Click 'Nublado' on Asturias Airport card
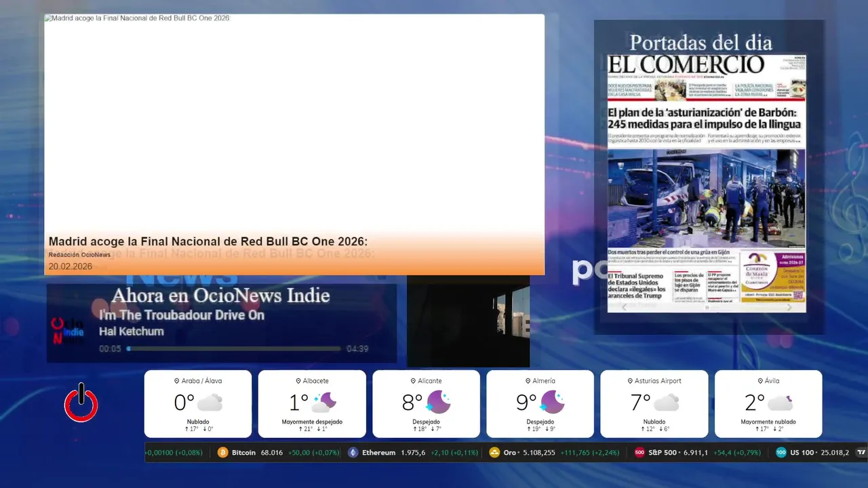 coord(654,422)
